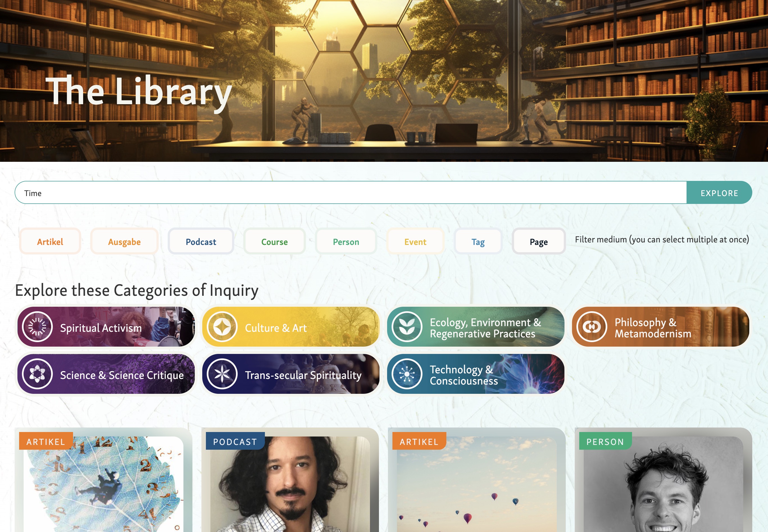Toggle the Podcast medium filter
Viewport: 768px width, 532px height.
[201, 241]
